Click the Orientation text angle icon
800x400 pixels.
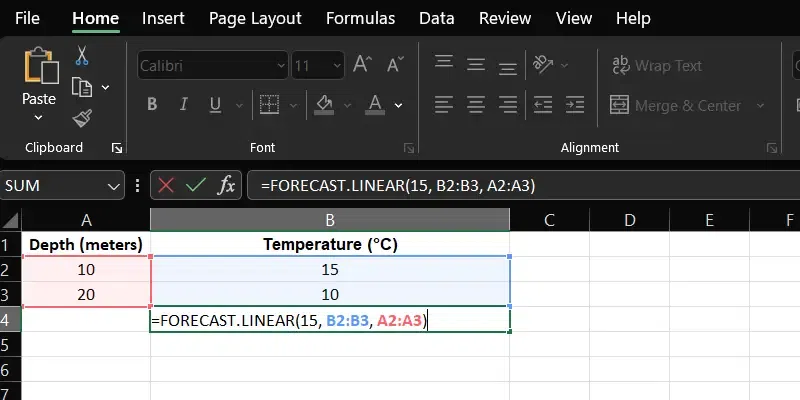(545, 65)
